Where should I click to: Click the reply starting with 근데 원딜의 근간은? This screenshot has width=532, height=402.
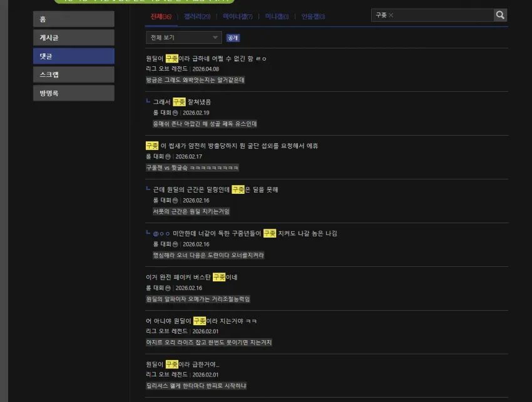(x=215, y=189)
